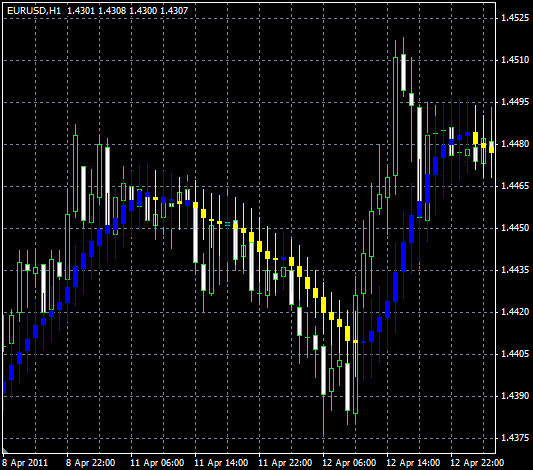This screenshot has height=470, width=533.
Task: Click the 1.4405 price label
Action: click(515, 354)
